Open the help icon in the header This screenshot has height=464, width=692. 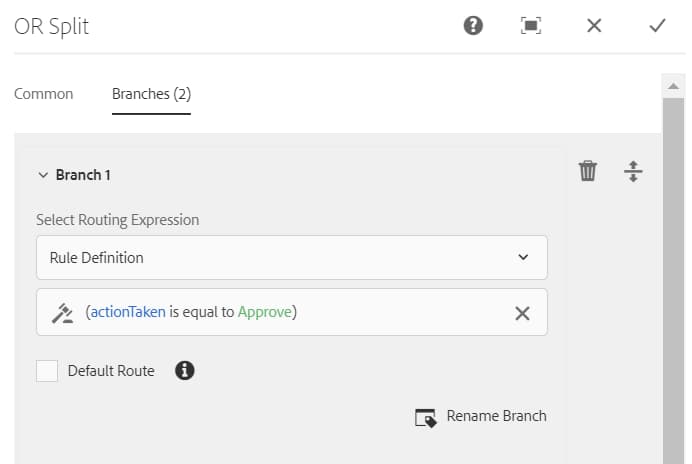(x=473, y=26)
